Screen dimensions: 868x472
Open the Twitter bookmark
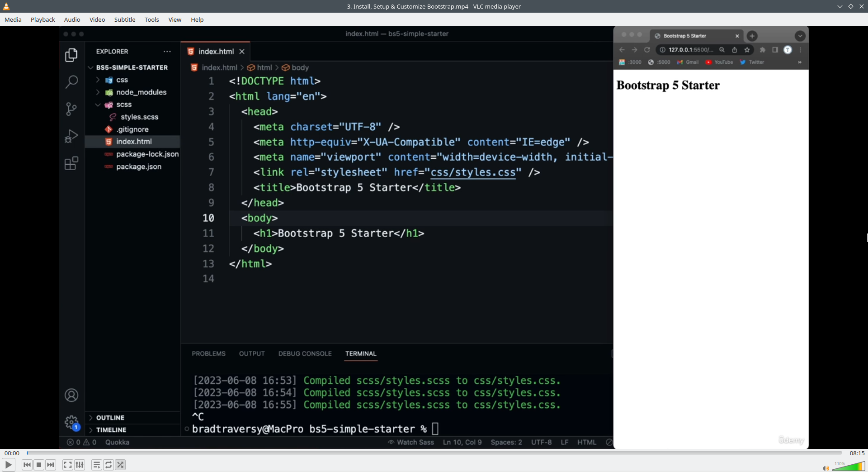point(752,62)
